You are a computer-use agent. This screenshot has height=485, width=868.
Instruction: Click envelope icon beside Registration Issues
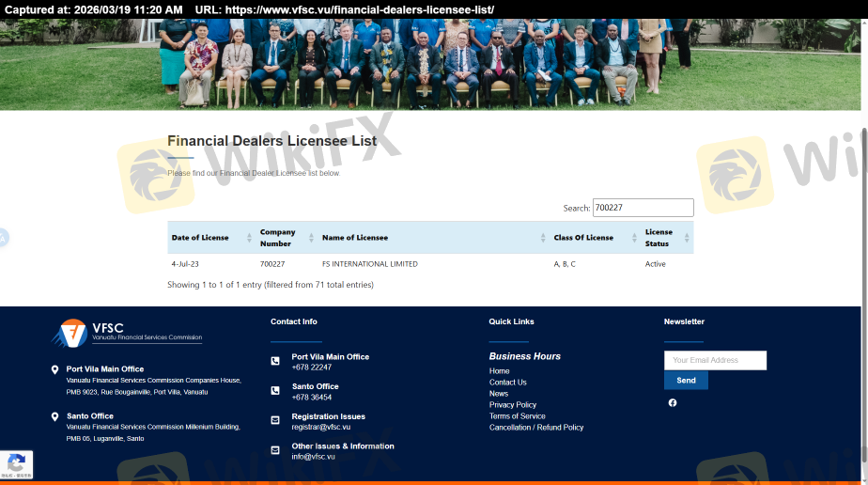tap(275, 420)
